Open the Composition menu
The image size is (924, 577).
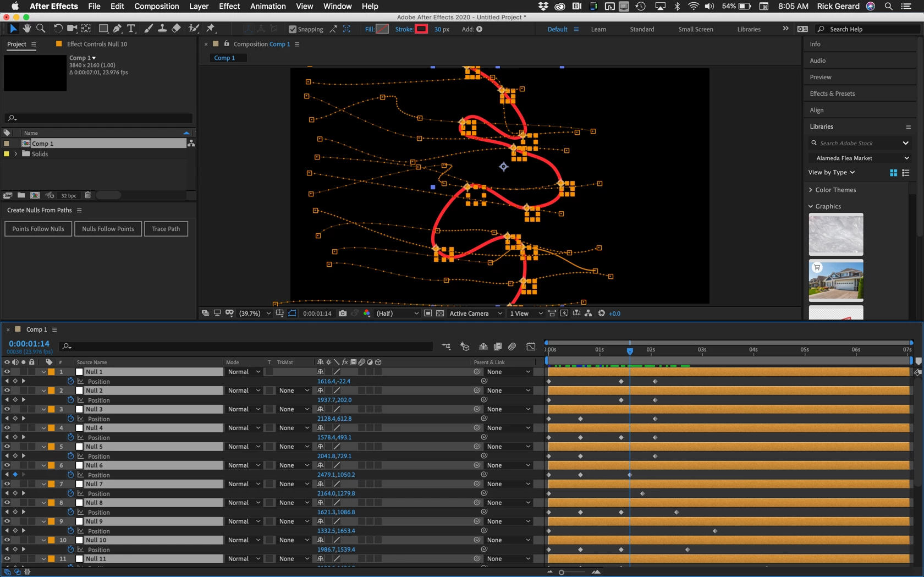tap(157, 6)
